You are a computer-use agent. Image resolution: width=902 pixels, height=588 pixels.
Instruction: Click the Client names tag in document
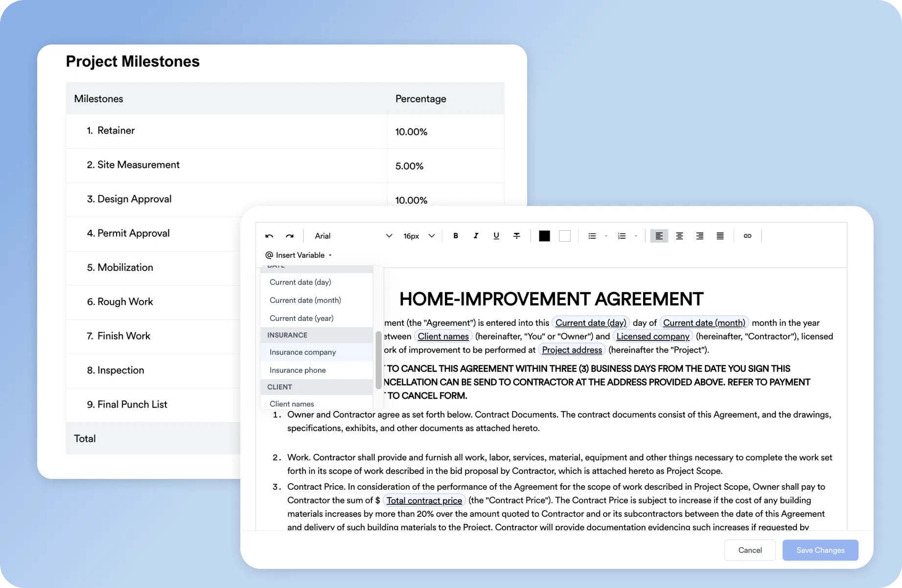pyautogui.click(x=443, y=337)
